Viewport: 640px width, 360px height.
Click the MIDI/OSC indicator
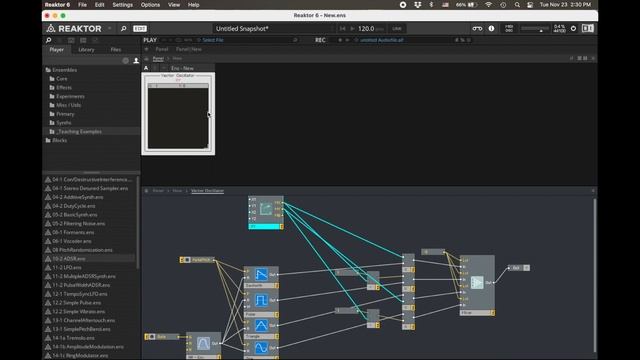point(509,29)
